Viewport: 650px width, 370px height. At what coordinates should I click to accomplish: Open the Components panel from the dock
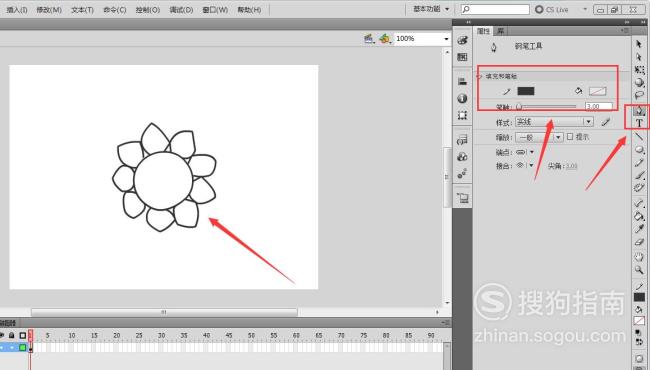click(x=462, y=157)
